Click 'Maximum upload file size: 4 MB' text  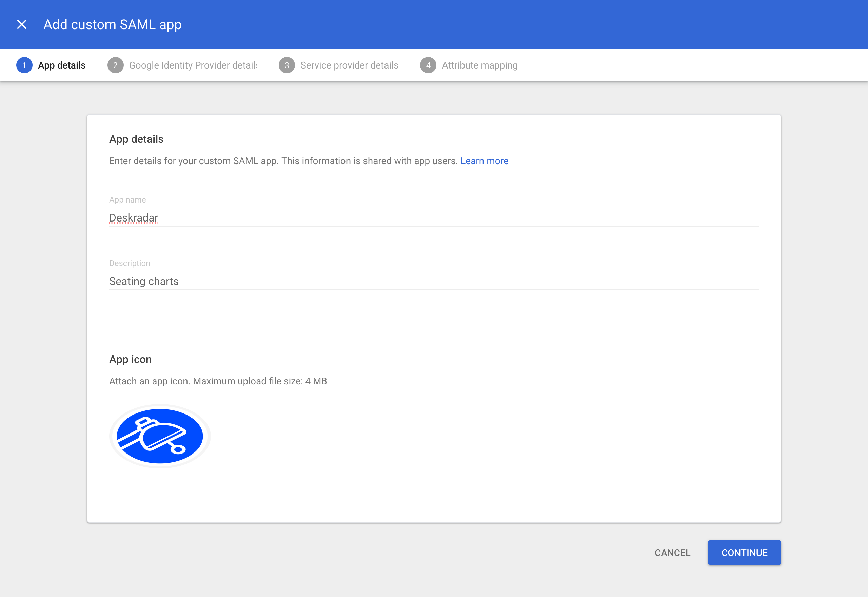(x=260, y=381)
